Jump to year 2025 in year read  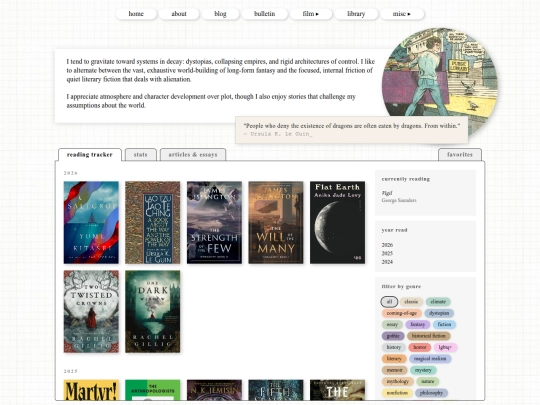[387, 253]
